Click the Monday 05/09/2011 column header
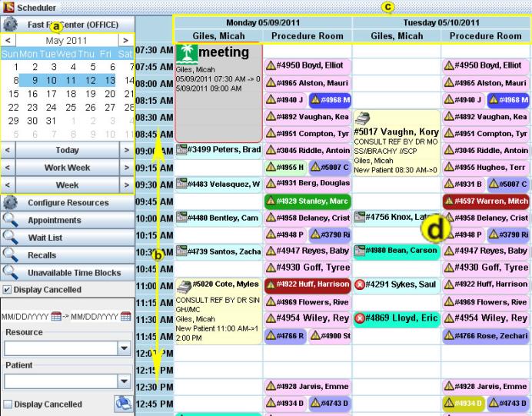Screen dimensions: 532x416 (x=263, y=23)
